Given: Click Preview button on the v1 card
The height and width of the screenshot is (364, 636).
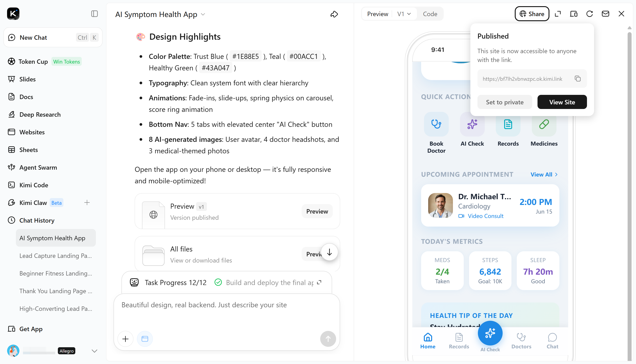Looking at the screenshot, I should pos(317,211).
